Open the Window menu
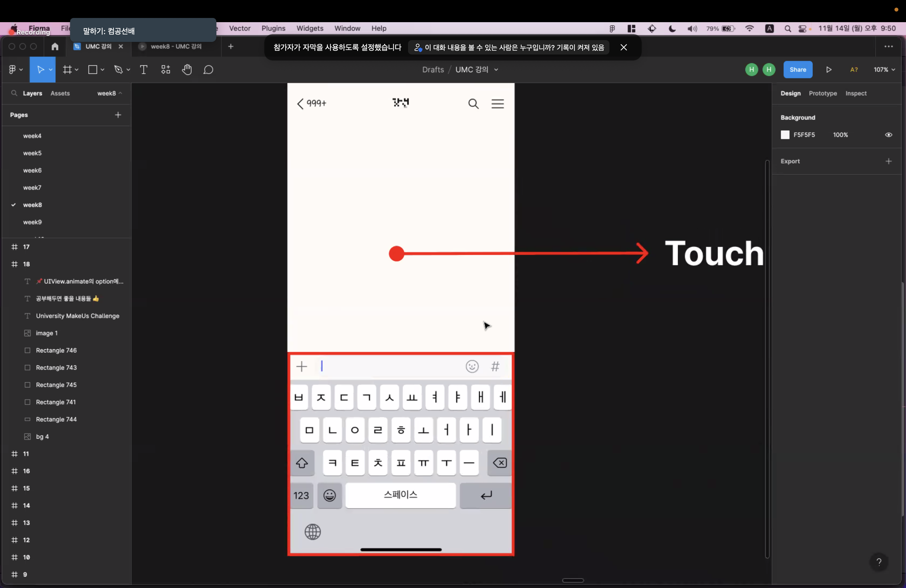This screenshot has height=588, width=906. 347,28
